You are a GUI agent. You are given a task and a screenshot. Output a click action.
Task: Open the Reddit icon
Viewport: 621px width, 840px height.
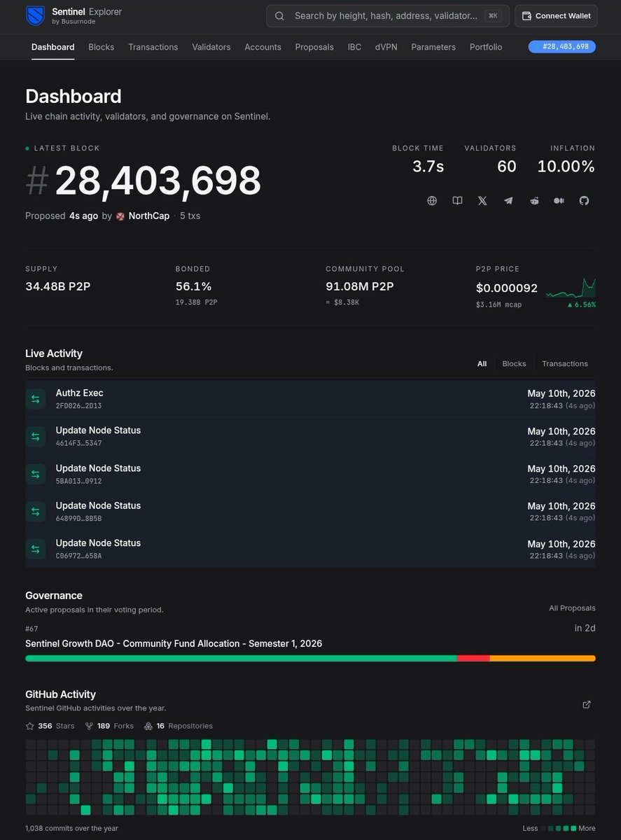(534, 201)
